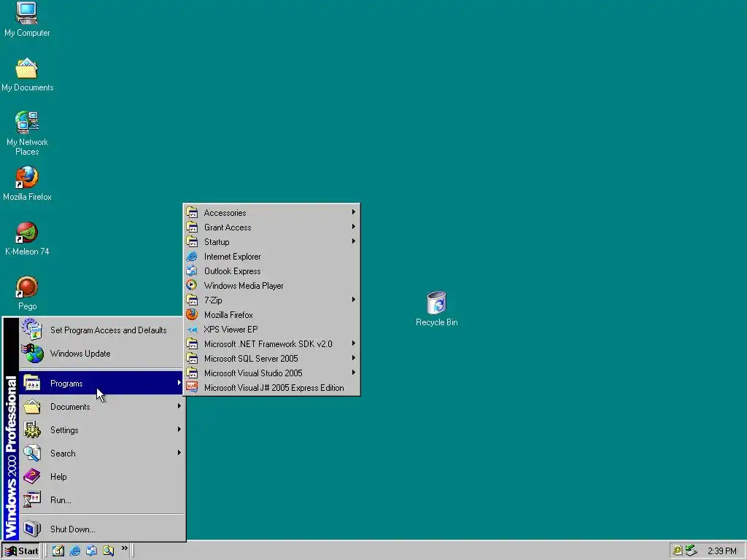Choose Shut Down... in the Start menu
The height and width of the screenshot is (560, 747).
(101, 529)
